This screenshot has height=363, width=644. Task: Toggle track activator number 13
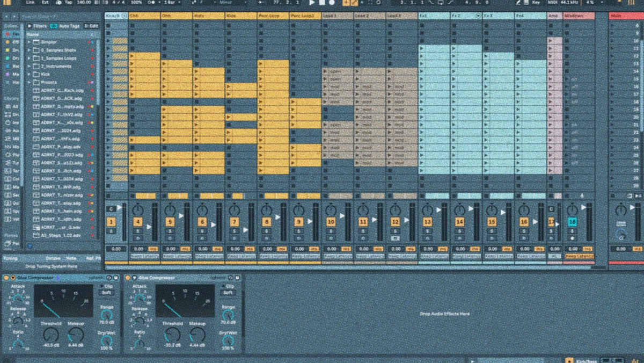[x=427, y=222]
